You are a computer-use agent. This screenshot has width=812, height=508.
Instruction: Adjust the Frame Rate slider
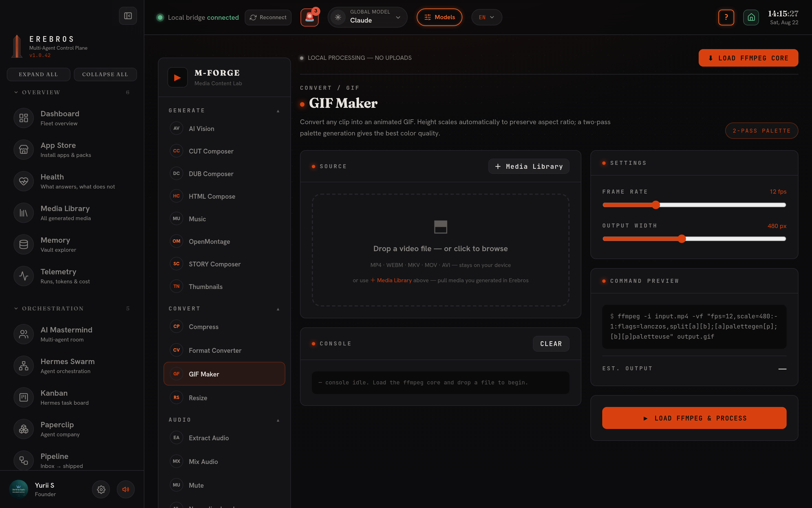pos(694,205)
